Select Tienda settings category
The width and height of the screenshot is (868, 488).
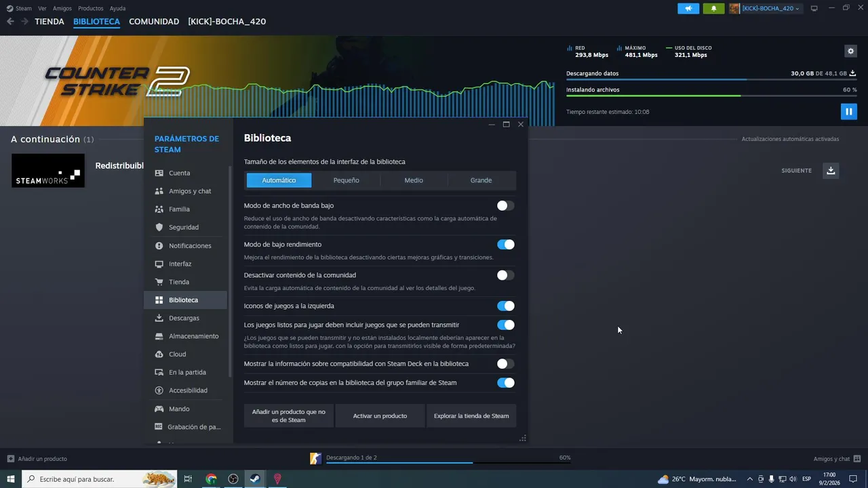(185, 282)
